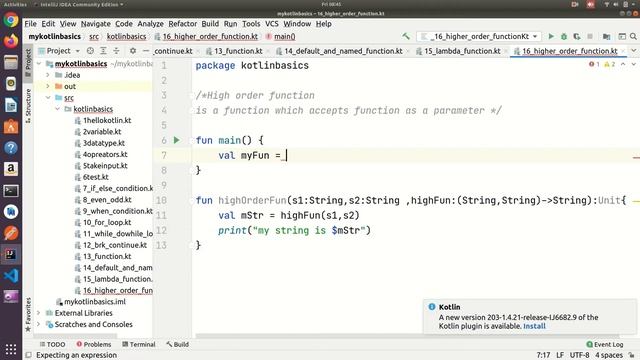The image size is (640, 360).
Task: Click the Stop process icon
Action: [x=590, y=36]
